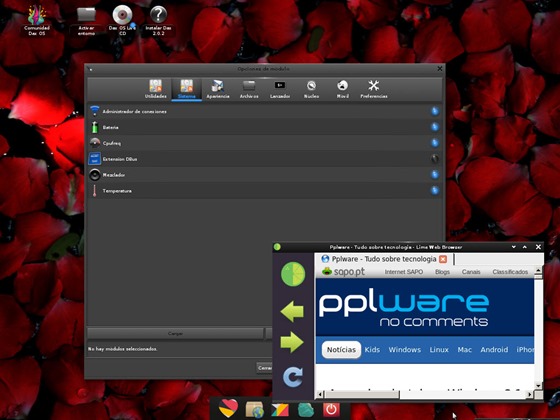Select the Mac navigation item
Screen dimensions: 560x420
point(464,350)
